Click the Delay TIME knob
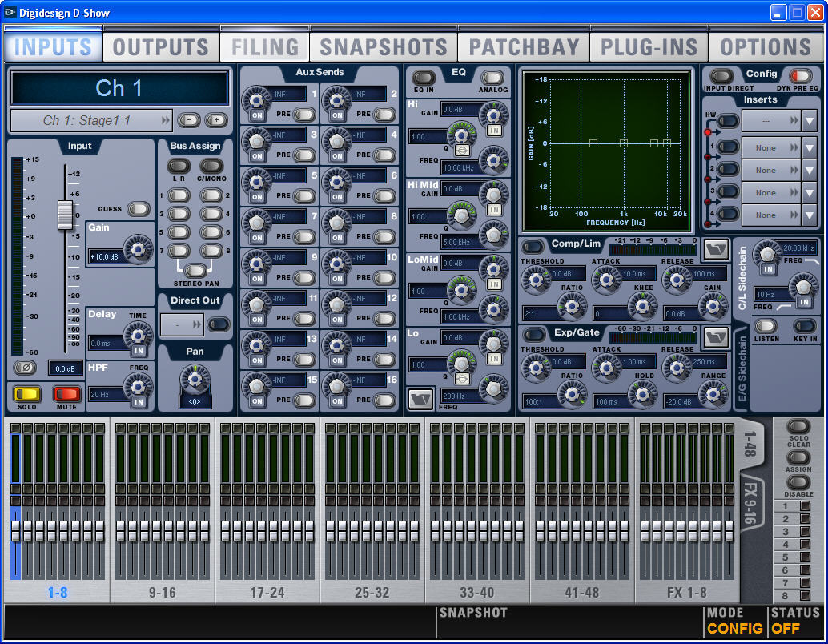The image size is (828, 644). tap(138, 335)
